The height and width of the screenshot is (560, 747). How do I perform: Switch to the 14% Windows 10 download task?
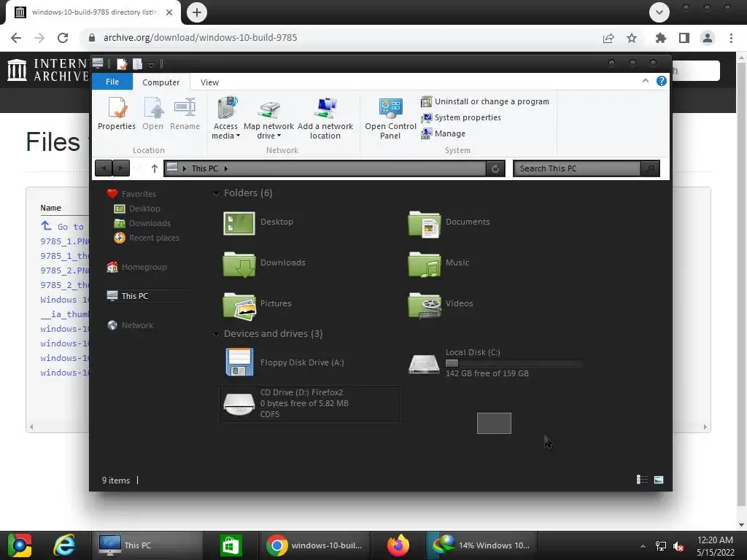[x=481, y=545]
